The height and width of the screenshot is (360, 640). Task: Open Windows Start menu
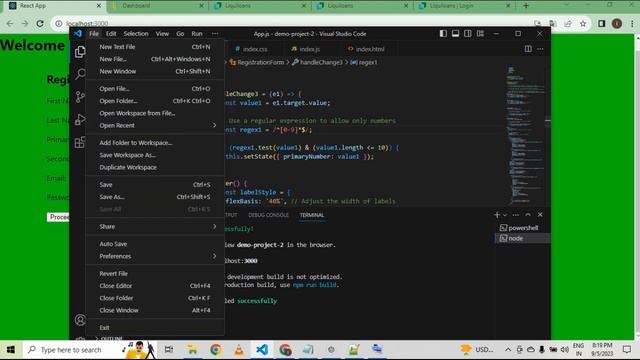[x=11, y=350]
